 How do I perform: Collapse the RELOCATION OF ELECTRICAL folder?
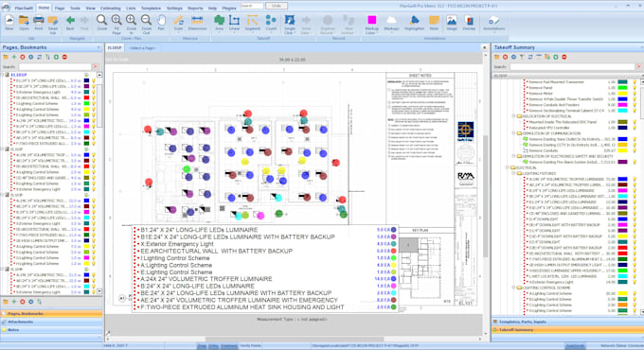[x=513, y=116]
